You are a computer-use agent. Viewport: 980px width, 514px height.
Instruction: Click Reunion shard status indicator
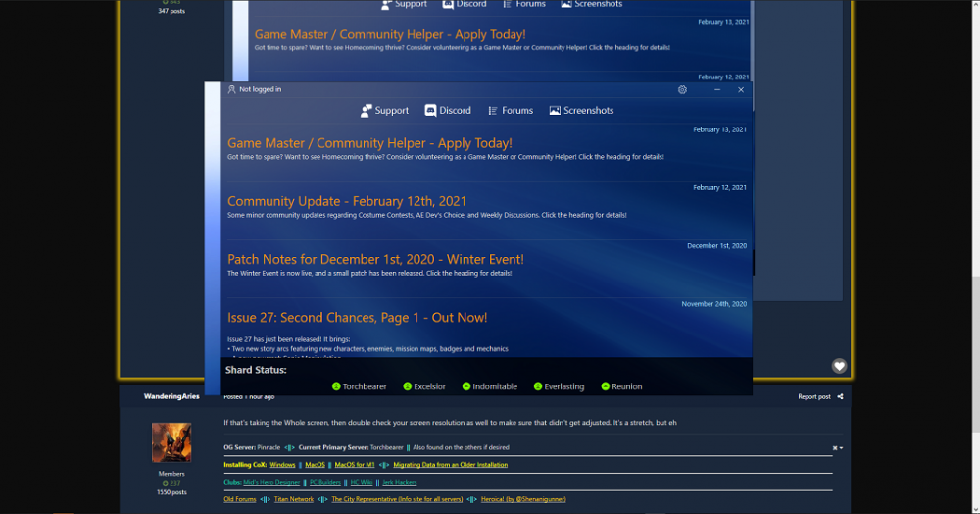605,386
